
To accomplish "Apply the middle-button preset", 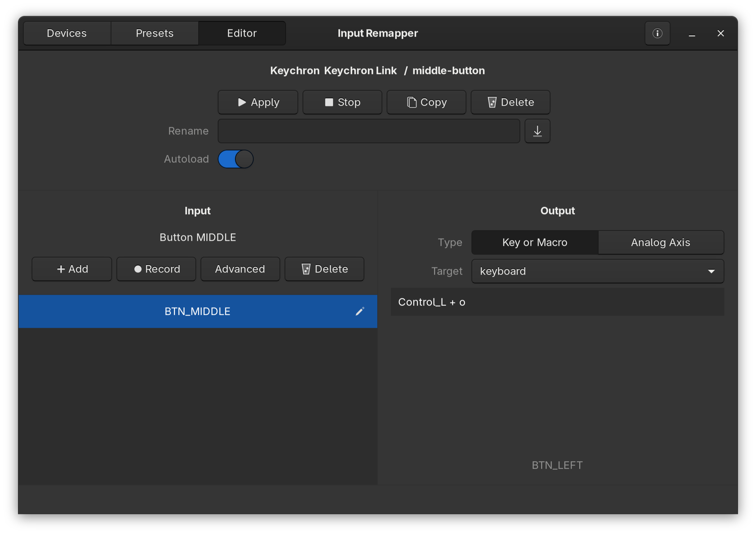I will point(258,102).
